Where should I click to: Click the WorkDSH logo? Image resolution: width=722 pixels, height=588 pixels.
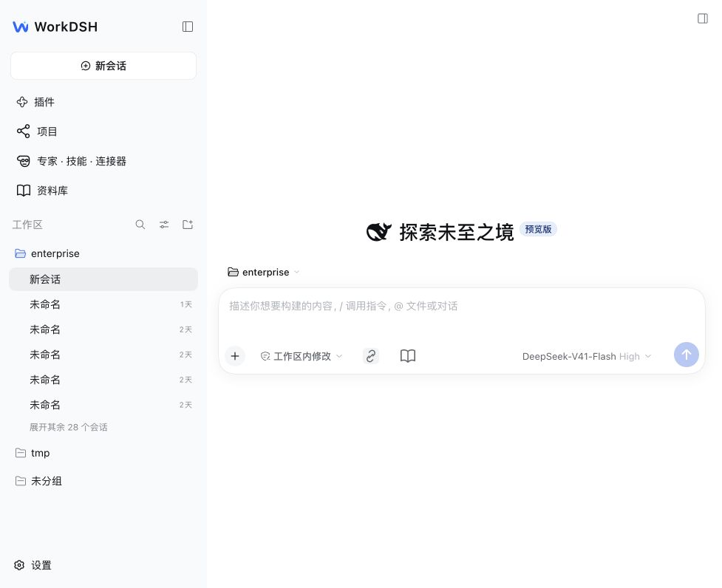pos(55,27)
